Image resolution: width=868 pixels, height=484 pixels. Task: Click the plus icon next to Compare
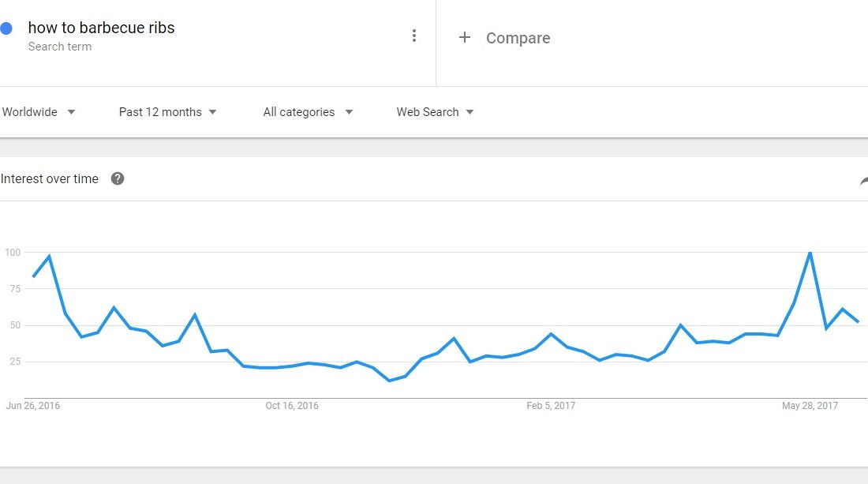(x=465, y=37)
